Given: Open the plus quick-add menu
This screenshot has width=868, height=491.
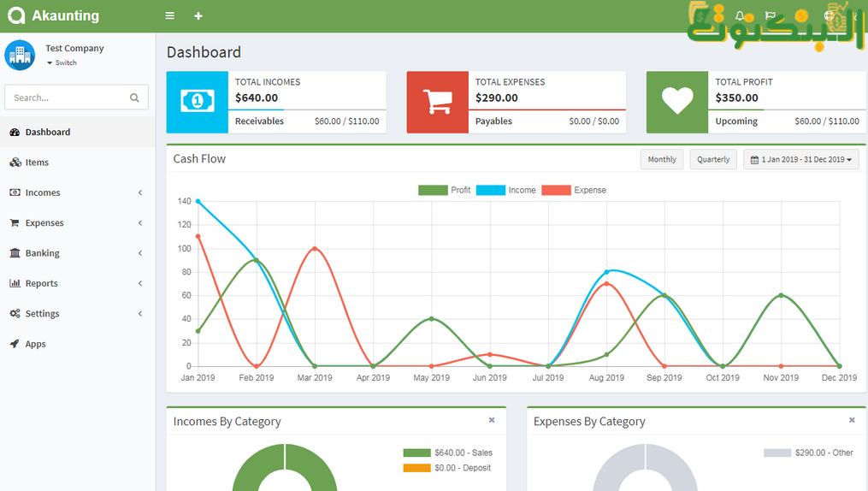Looking at the screenshot, I should [198, 16].
